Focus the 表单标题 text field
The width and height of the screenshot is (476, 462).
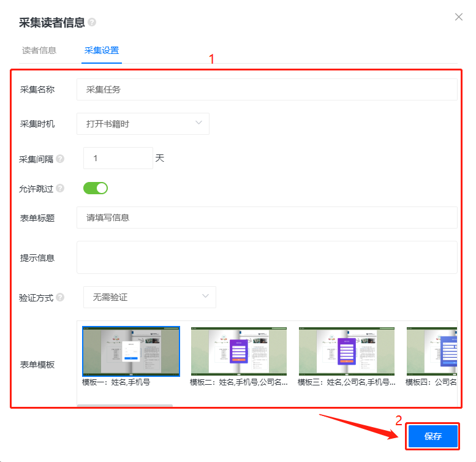click(x=266, y=218)
